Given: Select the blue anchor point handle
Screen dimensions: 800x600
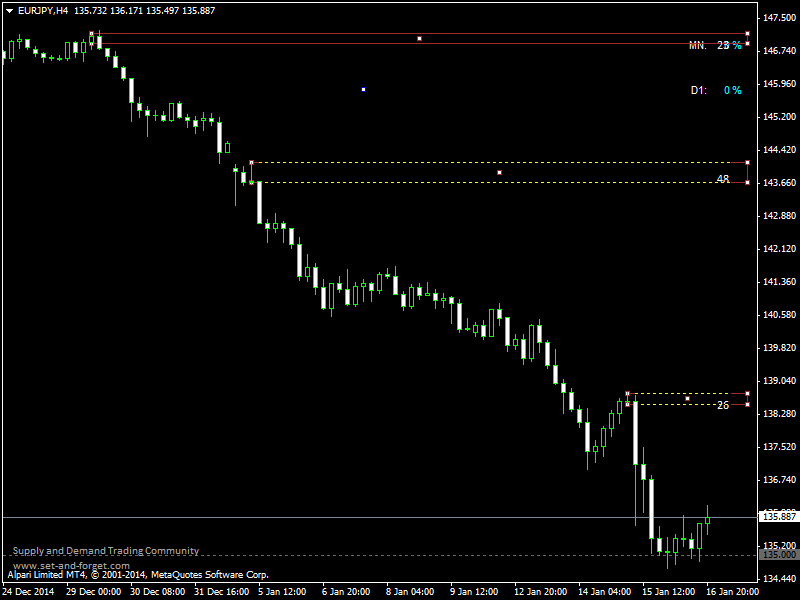Looking at the screenshot, I should point(363,90).
